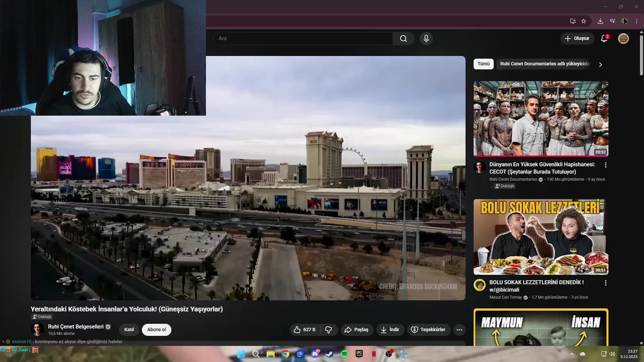Screen dimensions: 644x362
Task: Open the YouTube account avatar menu
Action: coord(623,39)
